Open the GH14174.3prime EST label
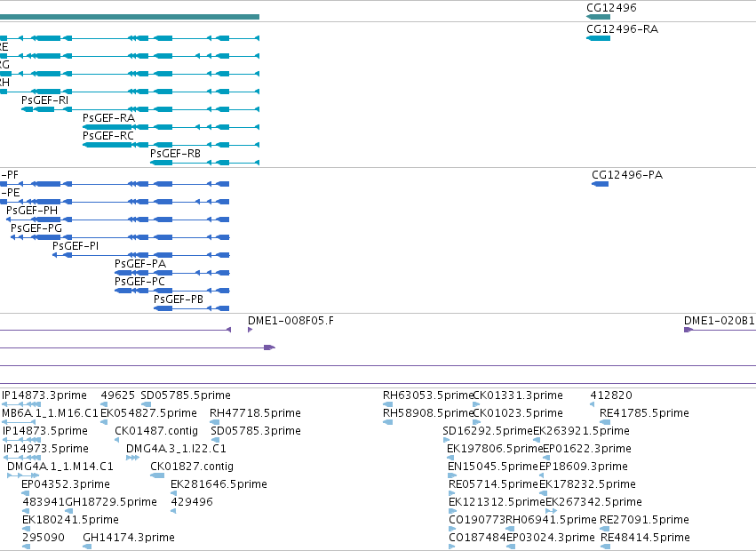The height and width of the screenshot is (551, 756). point(129,538)
